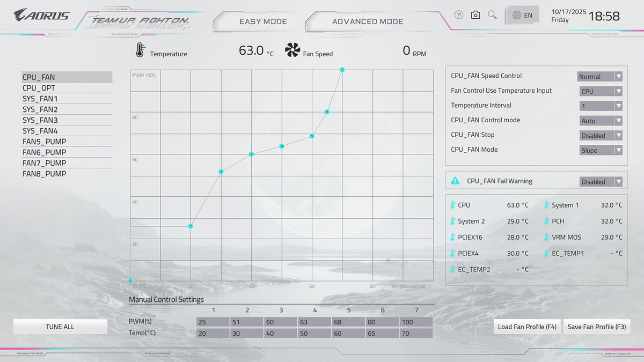Click the fan icon beside Fan Speed
Image resolution: width=644 pixels, height=362 pixels.
tap(292, 50)
